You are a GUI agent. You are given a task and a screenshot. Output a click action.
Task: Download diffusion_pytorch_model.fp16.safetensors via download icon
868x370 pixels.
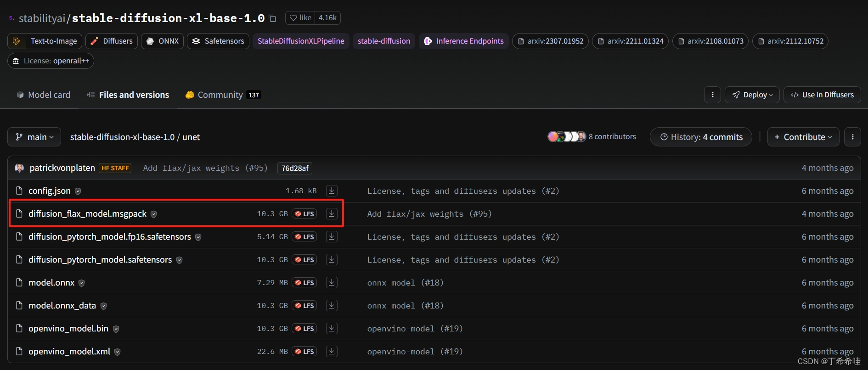tap(332, 236)
